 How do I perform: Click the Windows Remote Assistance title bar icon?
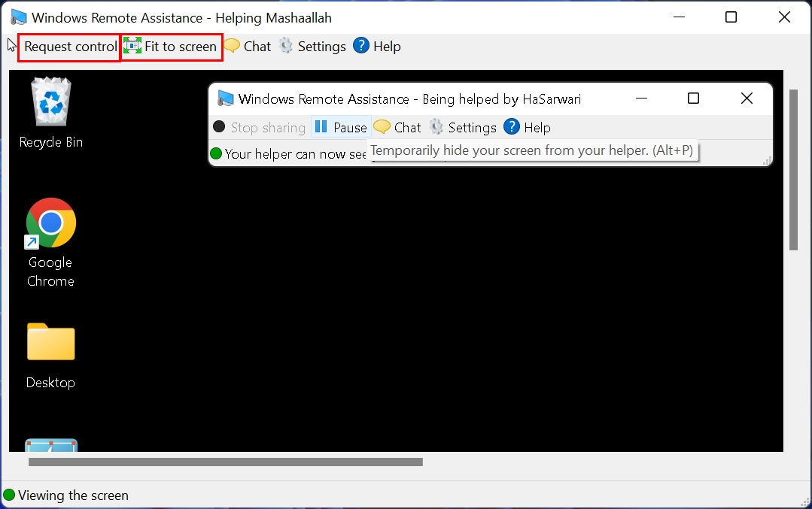[17, 17]
